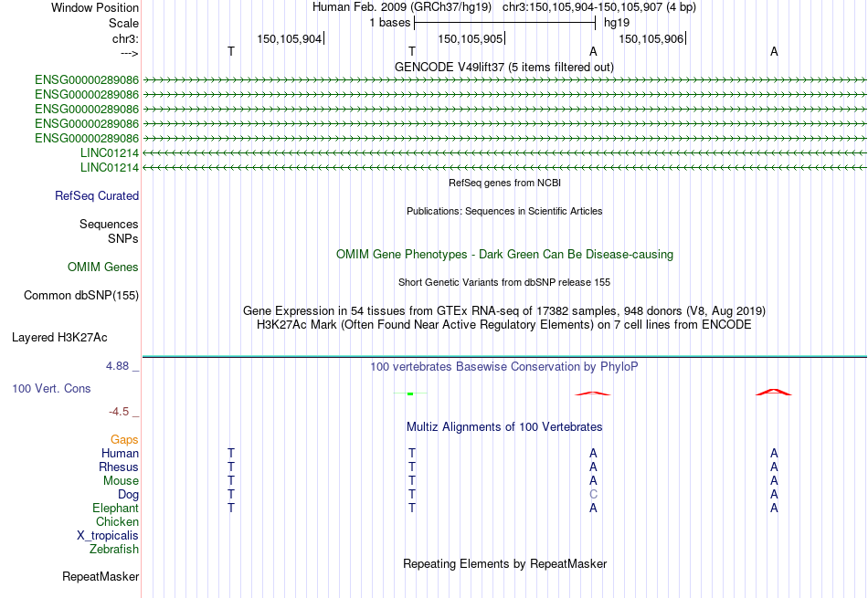Click the 4.88 upper scale value

click(x=117, y=366)
